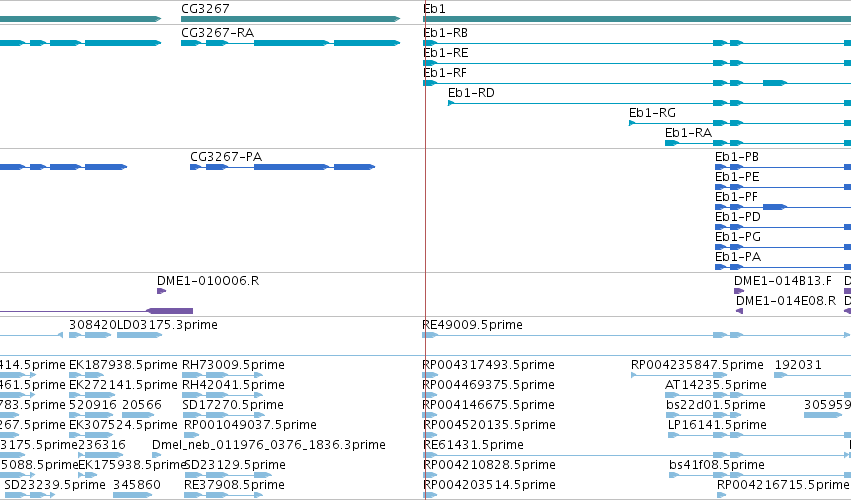Select the CG3267-PA protein feature label
851x500 pixels.
226,157
